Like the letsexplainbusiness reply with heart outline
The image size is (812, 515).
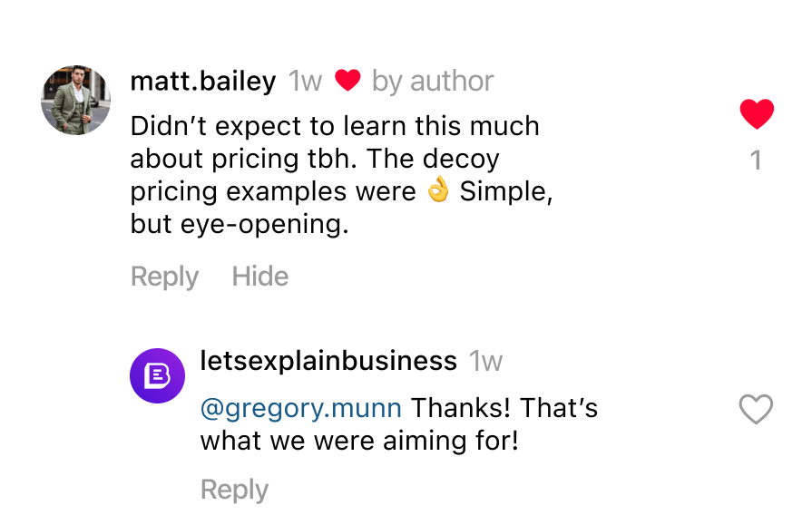click(x=756, y=410)
